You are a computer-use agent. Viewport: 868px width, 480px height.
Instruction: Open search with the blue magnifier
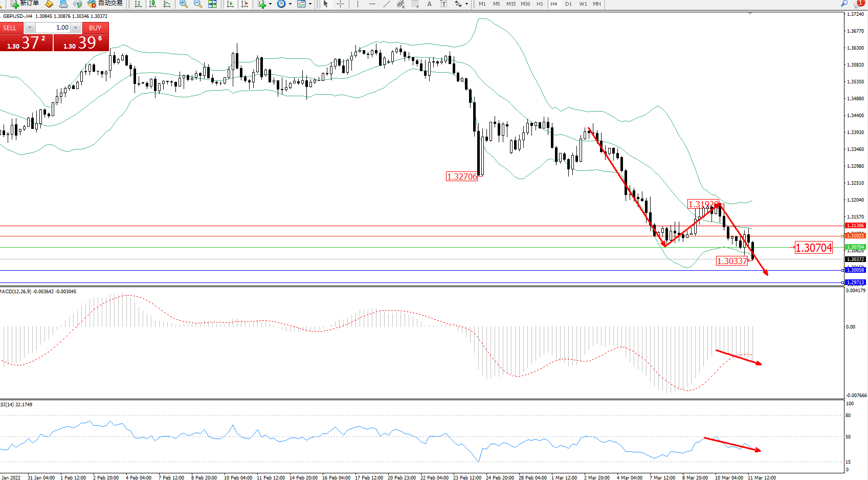844,4
